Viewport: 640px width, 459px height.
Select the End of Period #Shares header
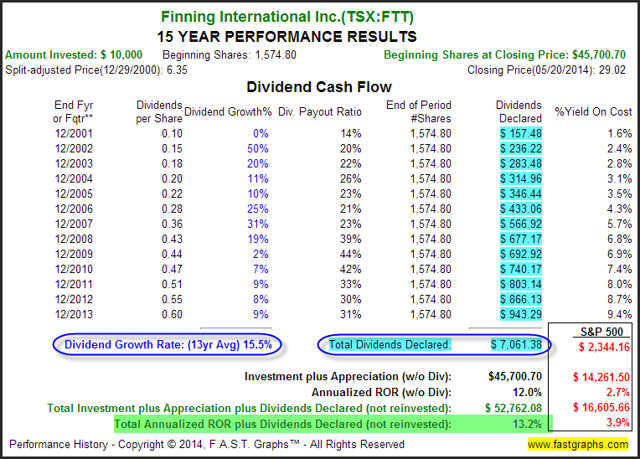418,112
